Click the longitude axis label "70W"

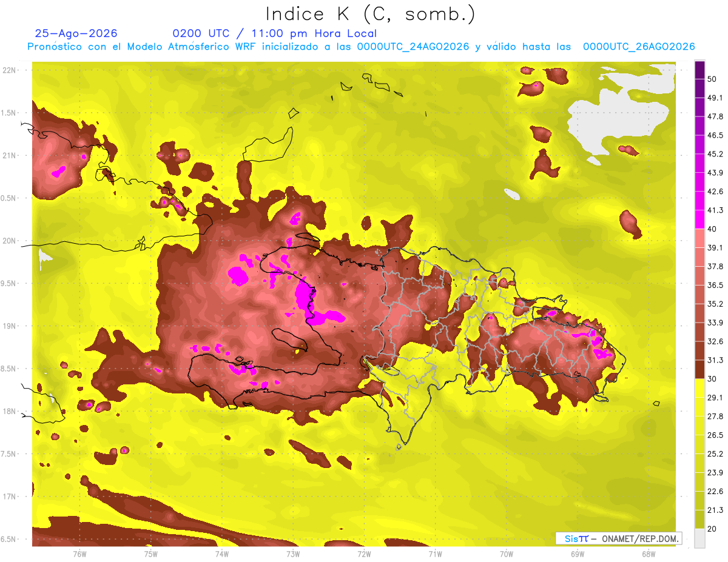pyautogui.click(x=506, y=554)
